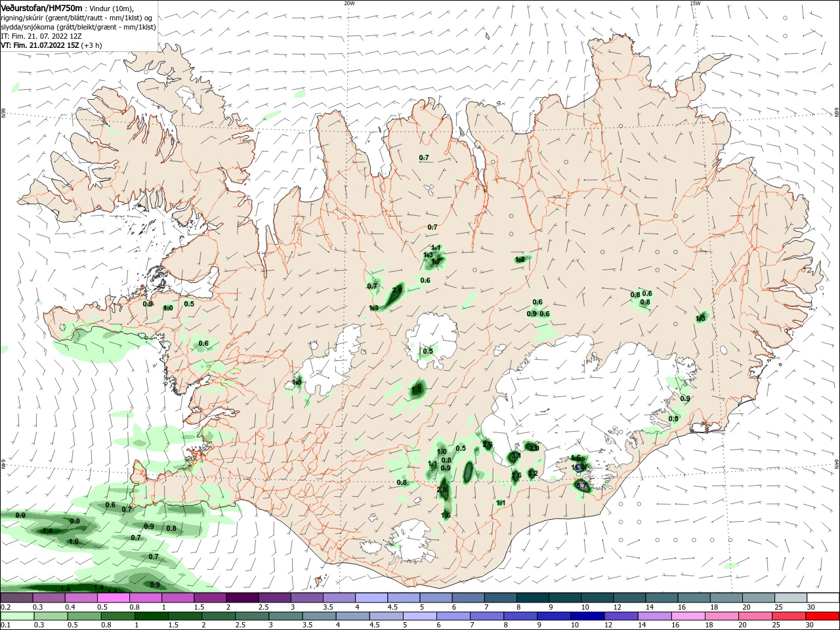Viewport: 840px width, 630px height.
Task: Click the 1.2 precipitation value
Action: tap(520, 259)
